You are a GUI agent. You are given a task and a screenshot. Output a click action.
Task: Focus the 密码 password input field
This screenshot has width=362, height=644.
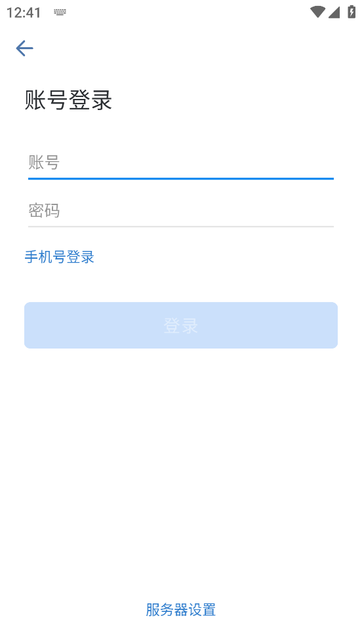pos(181,211)
